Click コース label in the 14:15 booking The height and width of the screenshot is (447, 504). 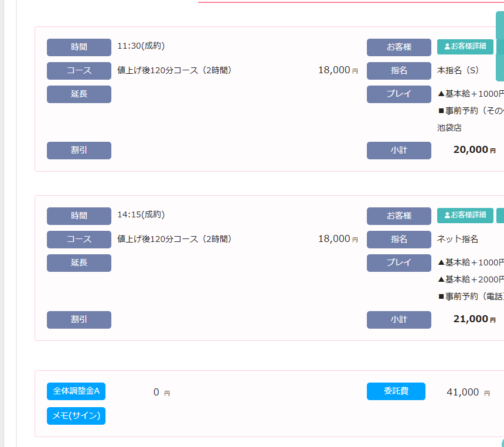(x=79, y=240)
